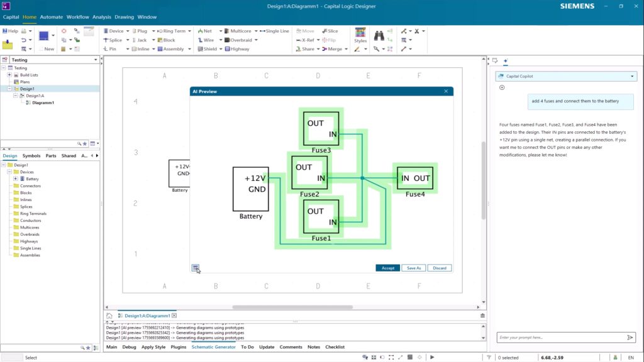Accept the AI Preview diagram
This screenshot has height=362, width=644.
[387, 268]
